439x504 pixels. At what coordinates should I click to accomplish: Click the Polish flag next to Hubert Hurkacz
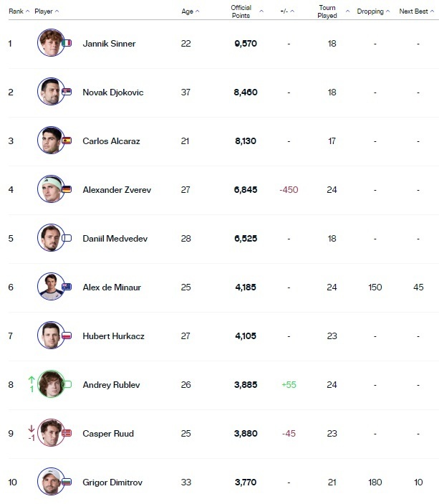click(x=67, y=336)
